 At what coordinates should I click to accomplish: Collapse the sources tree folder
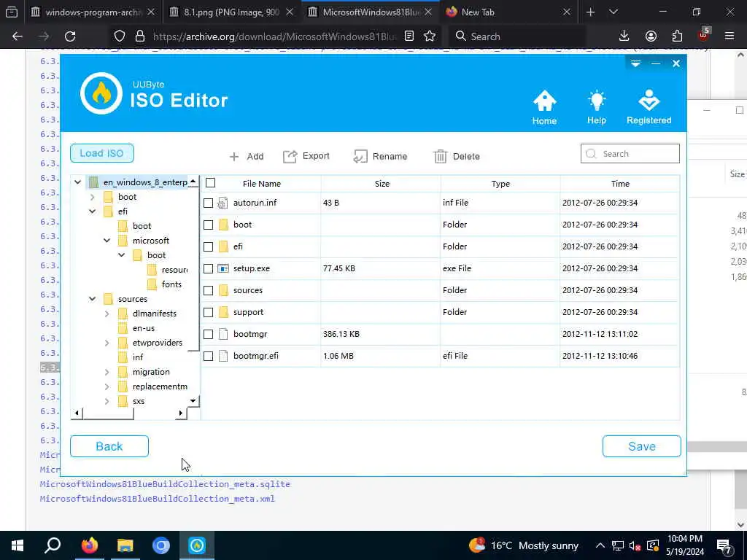tap(93, 299)
